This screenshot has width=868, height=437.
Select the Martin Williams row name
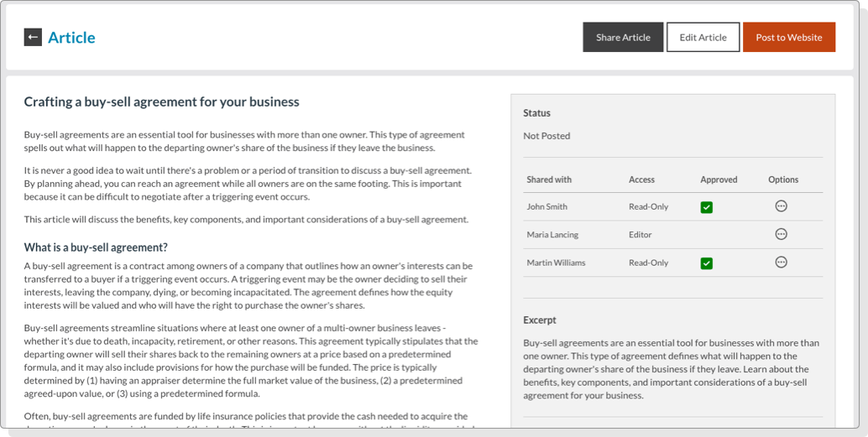coord(556,263)
